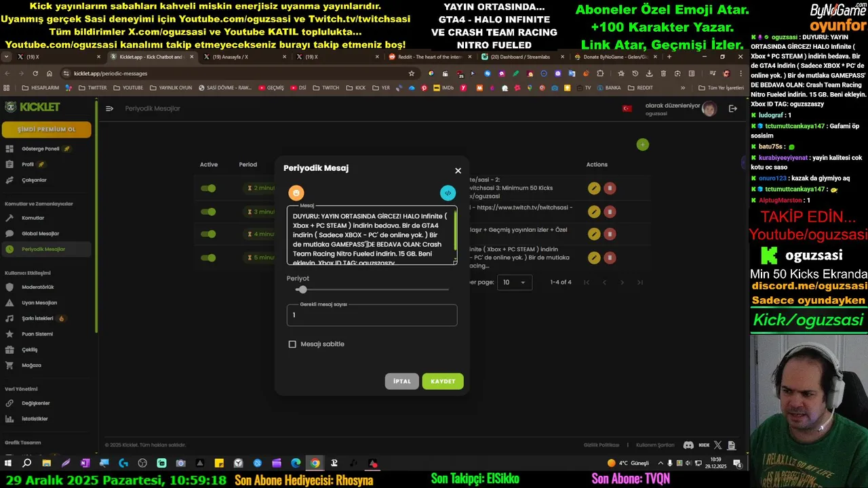Edit the Xbox + PC STEAM message row
Viewport: 868px width, 488px height.
[x=594, y=258]
